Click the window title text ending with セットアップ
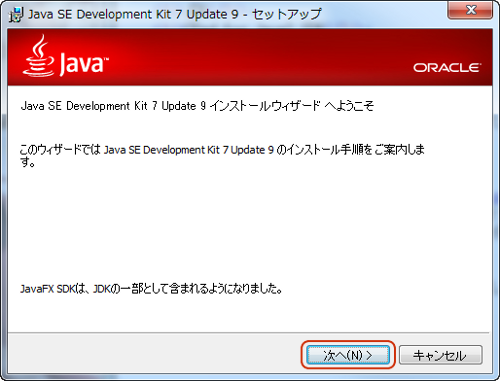Viewport: 500px width, 381px height. [x=174, y=14]
